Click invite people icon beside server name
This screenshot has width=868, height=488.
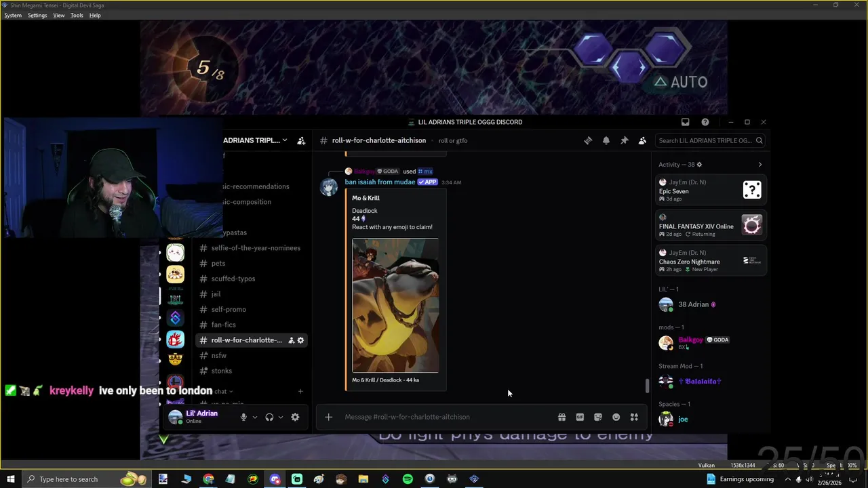301,140
